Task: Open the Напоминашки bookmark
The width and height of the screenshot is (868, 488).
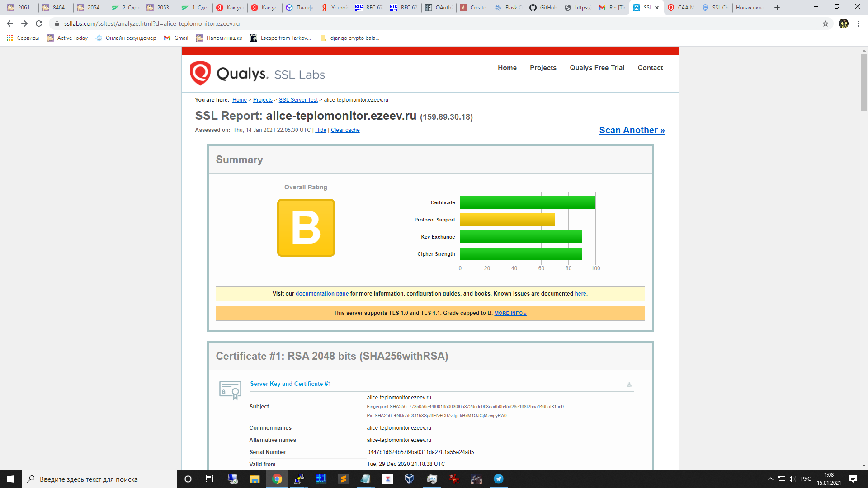Action: click(x=219, y=38)
